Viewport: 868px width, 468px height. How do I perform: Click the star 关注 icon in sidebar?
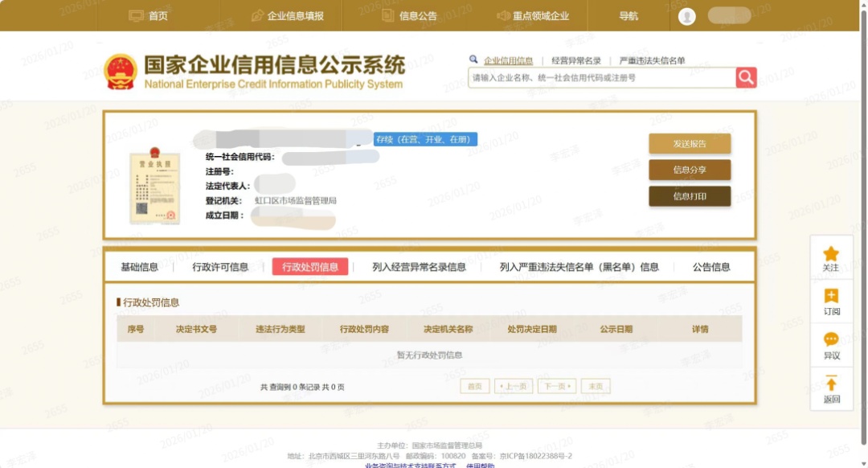[831, 254]
